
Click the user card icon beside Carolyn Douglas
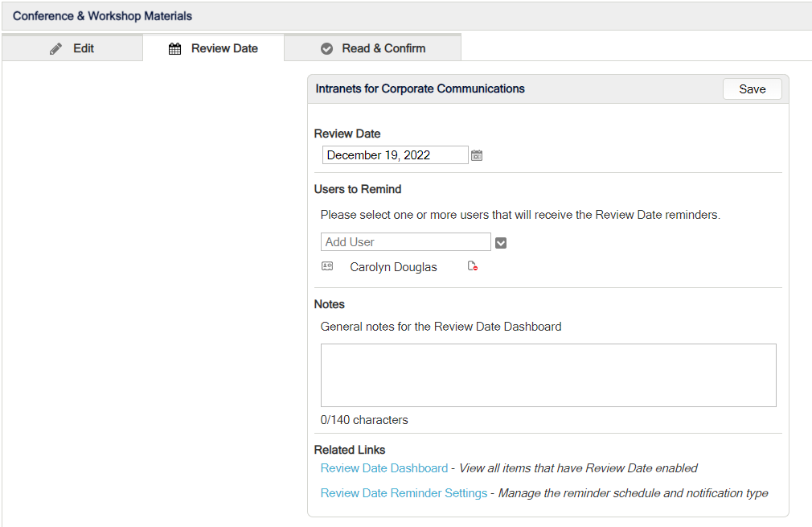point(327,266)
